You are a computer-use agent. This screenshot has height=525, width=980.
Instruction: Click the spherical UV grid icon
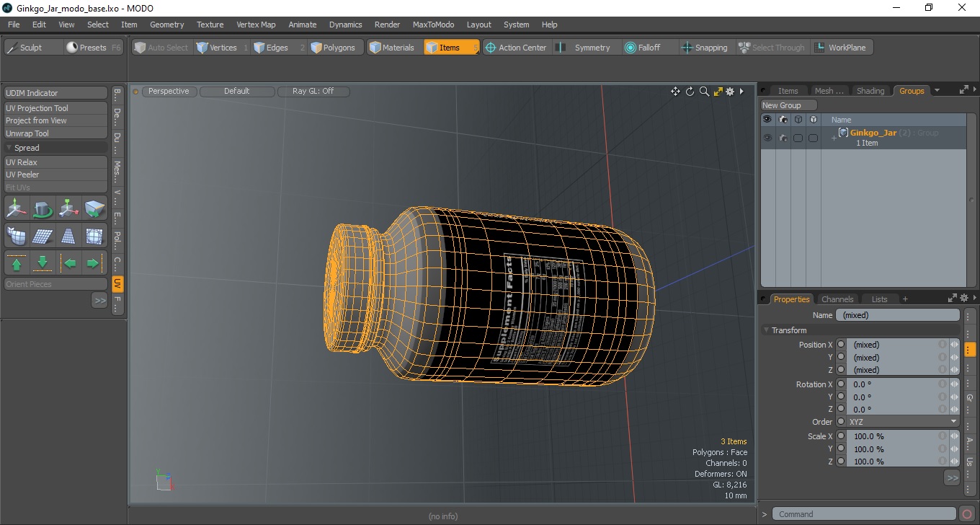click(94, 236)
